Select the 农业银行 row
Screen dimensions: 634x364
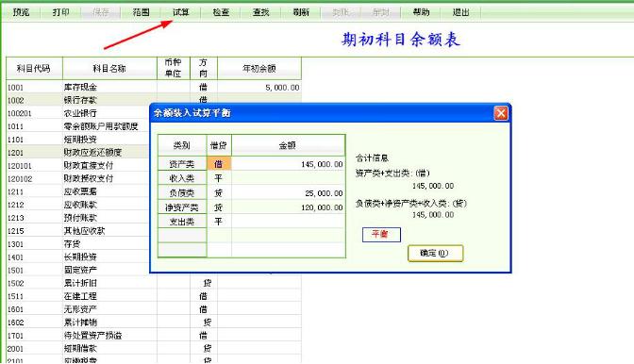click(78, 113)
